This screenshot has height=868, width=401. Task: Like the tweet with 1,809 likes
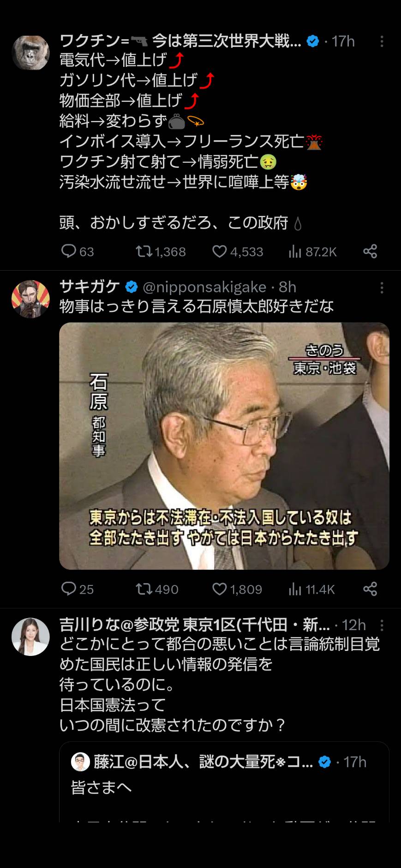[237, 589]
